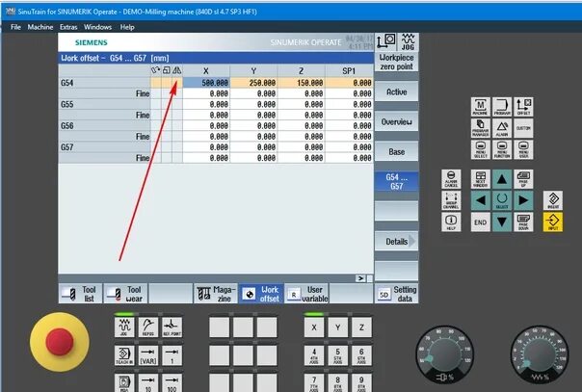Viewport: 582px width, 392px height.
Task: Select the REF. POINT key
Action: click(x=172, y=327)
